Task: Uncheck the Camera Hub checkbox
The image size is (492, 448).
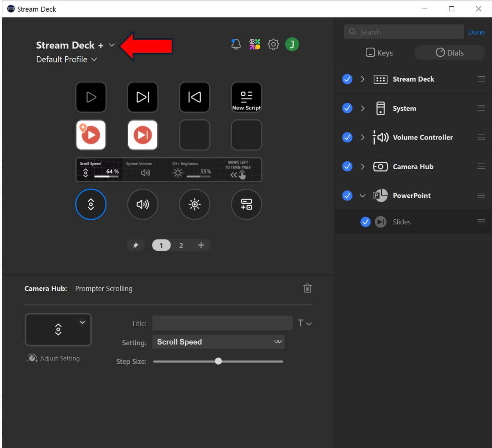Action: click(x=347, y=166)
